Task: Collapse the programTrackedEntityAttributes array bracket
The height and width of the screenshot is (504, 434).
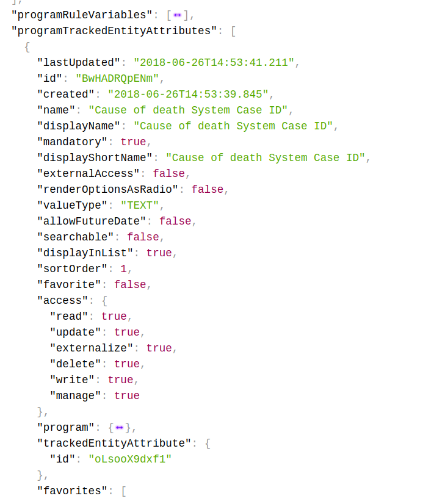Action: [233, 31]
